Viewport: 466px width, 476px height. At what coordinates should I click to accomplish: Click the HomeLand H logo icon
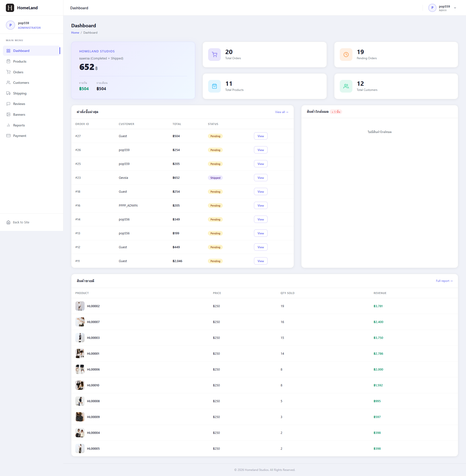pos(10,8)
